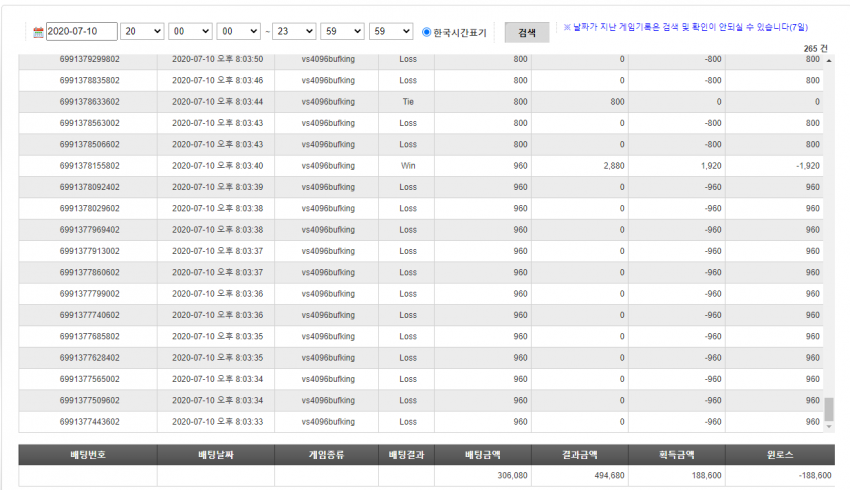Open the end minute dropdown after hour 23
Screen dimensions: 850x490
[x=342, y=31]
